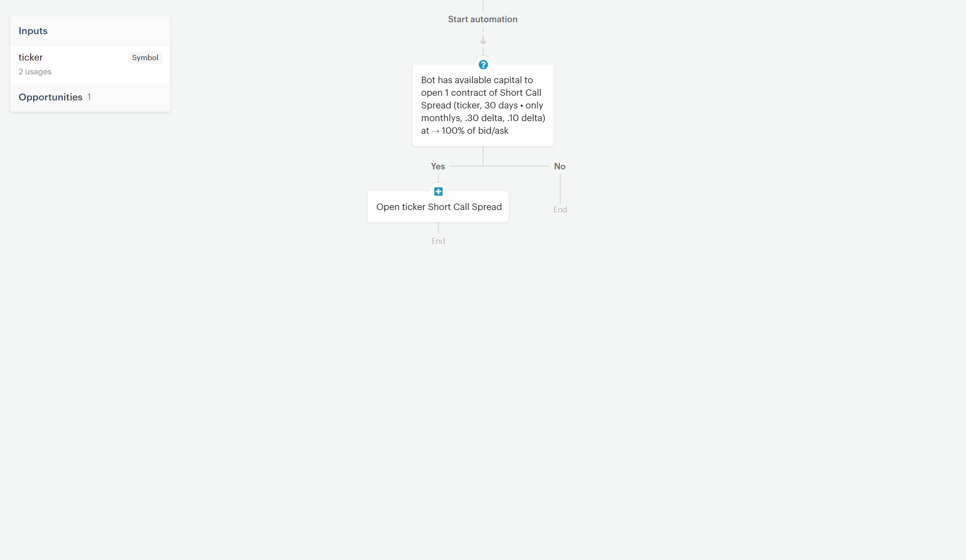
Task: Expand the Opportunities section
Action: (x=90, y=97)
